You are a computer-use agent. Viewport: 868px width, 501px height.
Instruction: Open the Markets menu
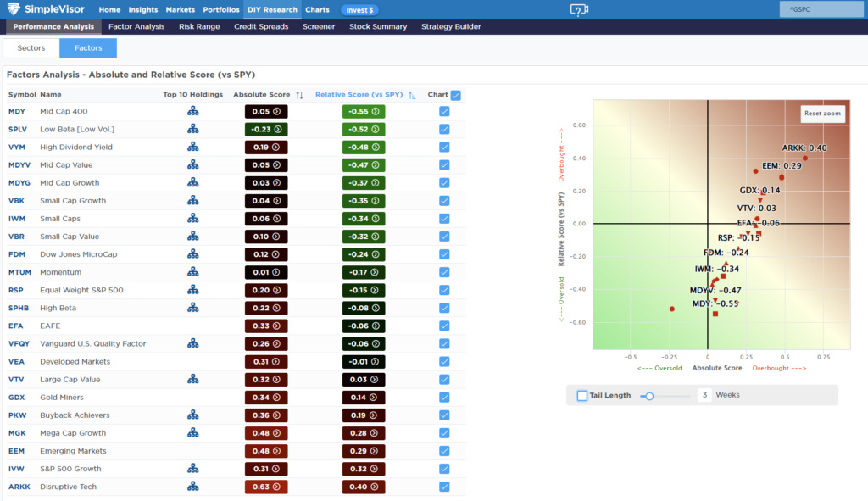pos(181,10)
